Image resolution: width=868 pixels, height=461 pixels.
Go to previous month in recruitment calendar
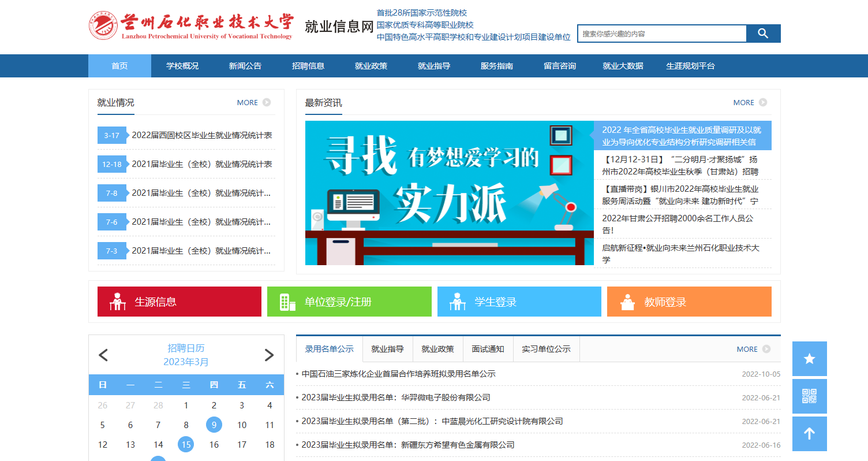tap(103, 355)
